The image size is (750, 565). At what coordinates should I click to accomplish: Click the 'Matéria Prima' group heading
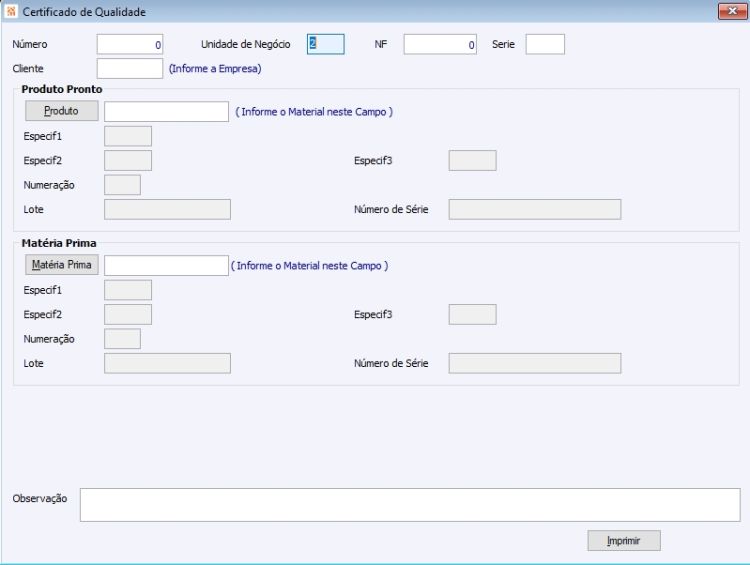[x=59, y=244]
